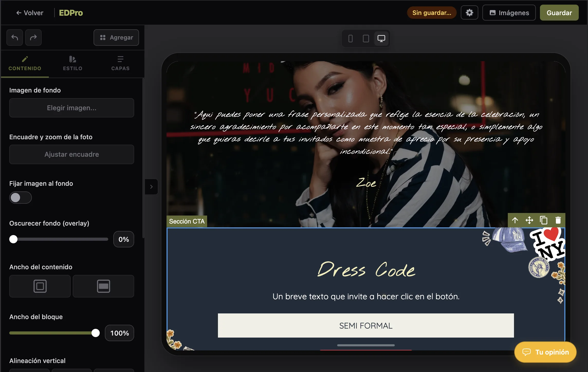588x372 pixels.
Task: Select the Zoe signature text
Action: 366,183
